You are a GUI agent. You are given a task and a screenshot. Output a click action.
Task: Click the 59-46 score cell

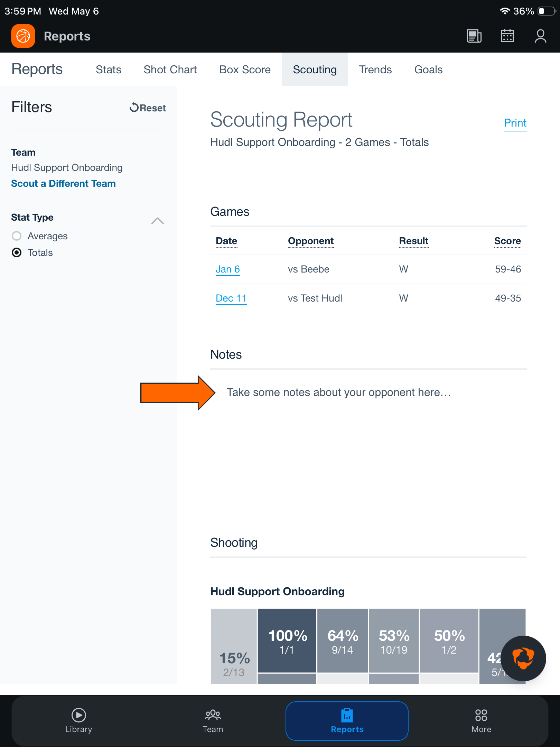[508, 269]
